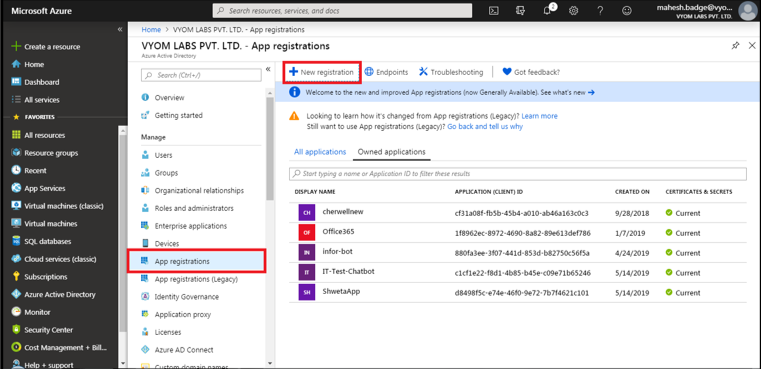This screenshot has width=761, height=369.
Task: Open Monitor in favorites
Action: [31, 312]
